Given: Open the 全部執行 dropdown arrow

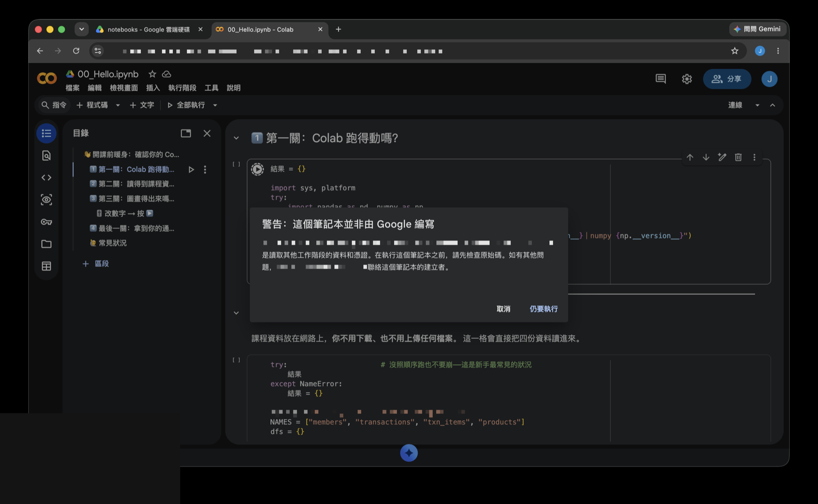Looking at the screenshot, I should 215,105.
